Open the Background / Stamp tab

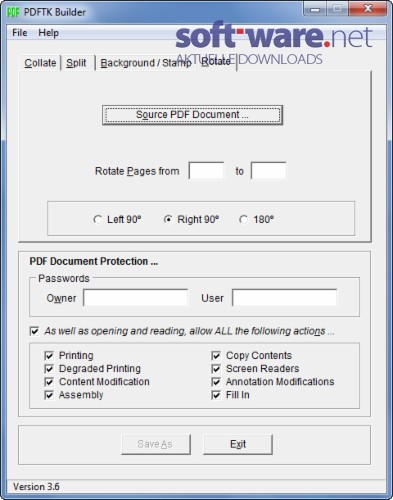pyautogui.click(x=146, y=63)
